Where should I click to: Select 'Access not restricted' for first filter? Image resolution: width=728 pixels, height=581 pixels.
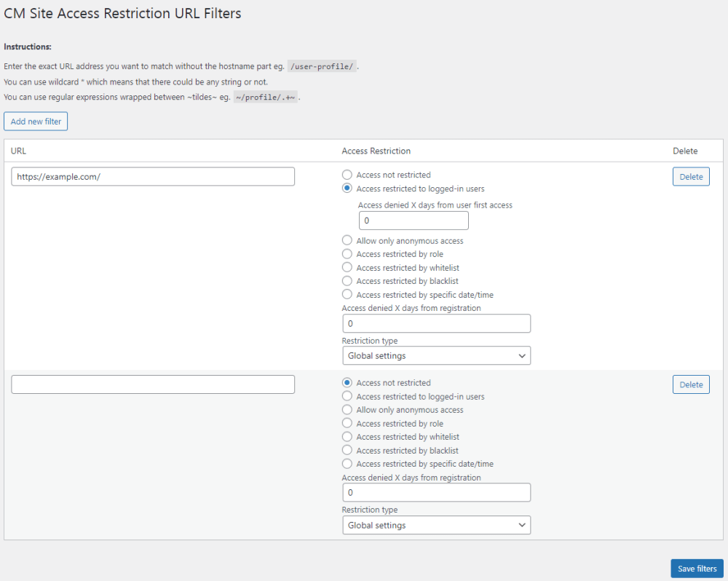(347, 175)
